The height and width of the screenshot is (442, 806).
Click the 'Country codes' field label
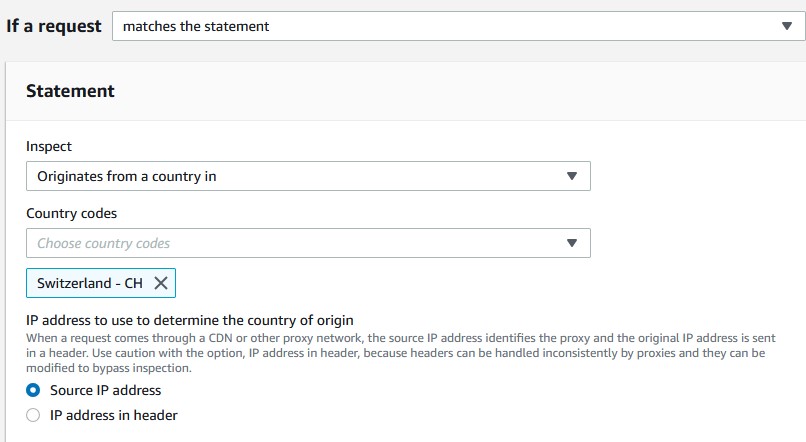coord(71,213)
